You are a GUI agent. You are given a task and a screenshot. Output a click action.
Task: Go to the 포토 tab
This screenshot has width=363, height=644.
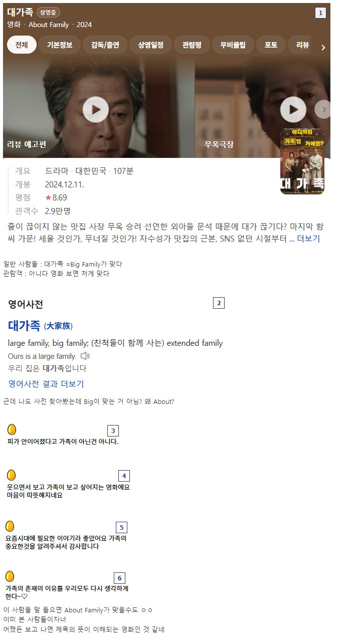(x=271, y=45)
